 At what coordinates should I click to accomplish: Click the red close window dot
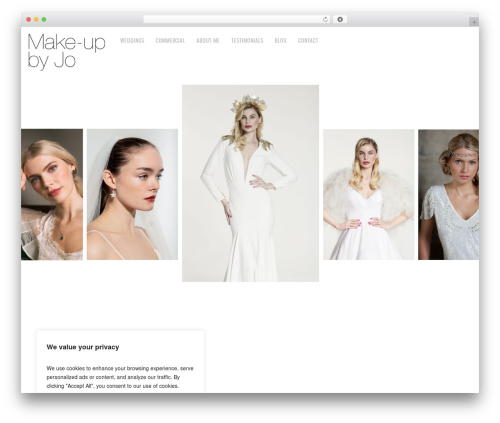29,20
